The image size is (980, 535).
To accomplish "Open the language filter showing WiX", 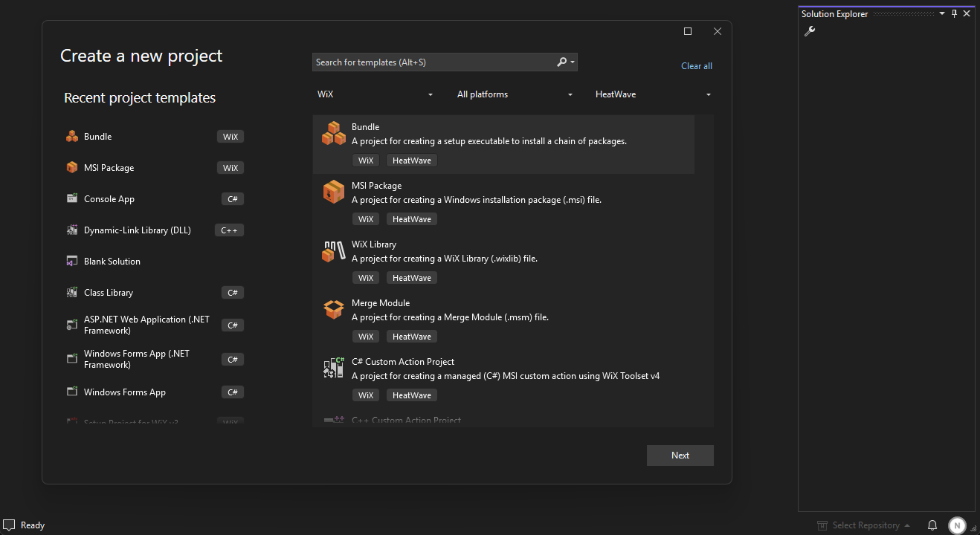I will click(x=375, y=94).
